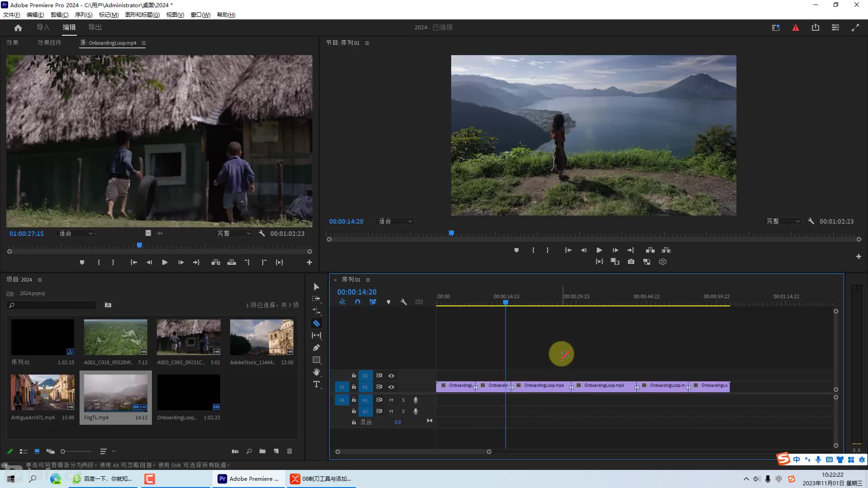Click New Item icon in Project panel
The height and width of the screenshot is (488, 868).
(x=276, y=451)
